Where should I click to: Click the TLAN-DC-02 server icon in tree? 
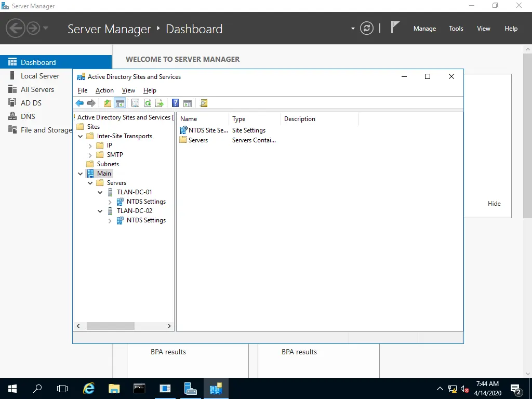110,211
